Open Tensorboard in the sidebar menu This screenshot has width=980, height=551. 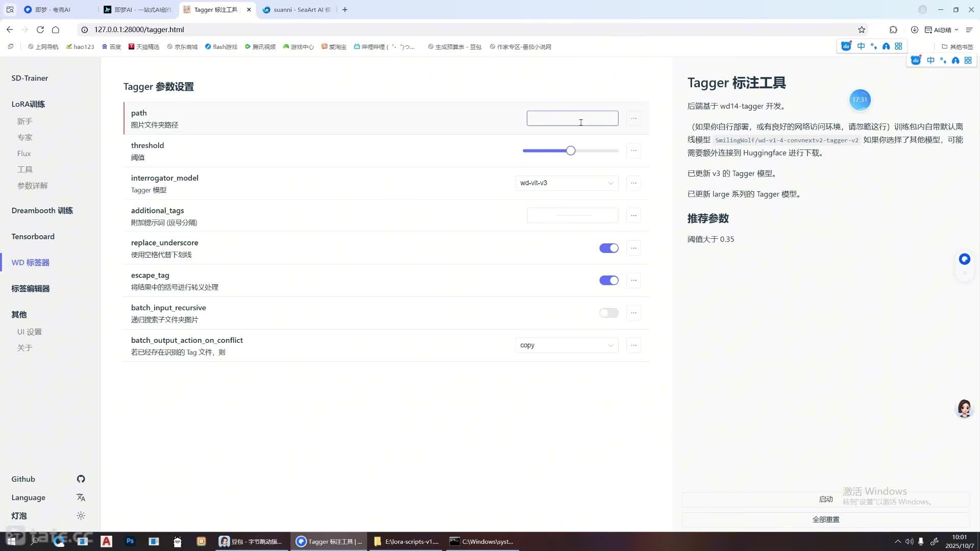pyautogui.click(x=33, y=236)
